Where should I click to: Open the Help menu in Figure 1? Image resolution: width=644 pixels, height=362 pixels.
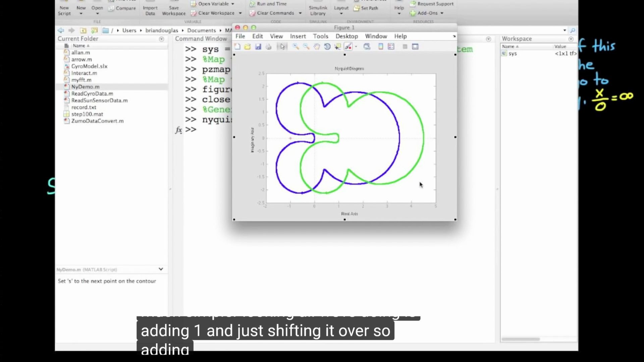coord(400,36)
